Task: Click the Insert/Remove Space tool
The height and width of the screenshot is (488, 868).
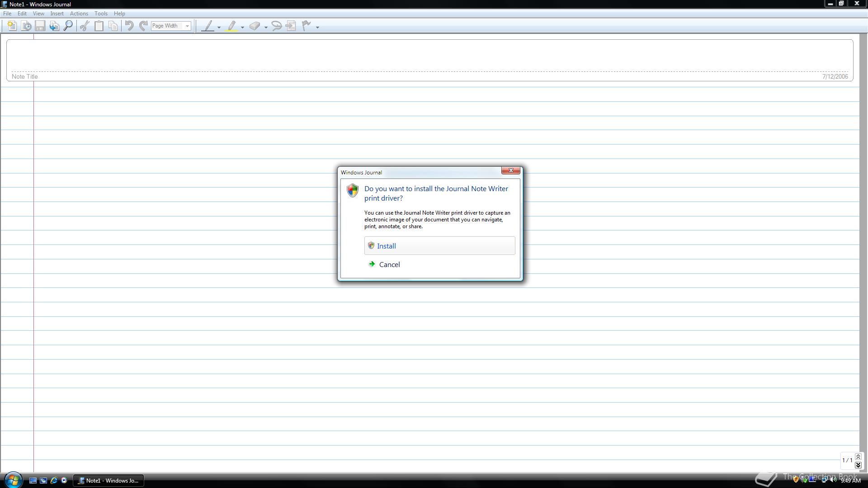Action: click(x=291, y=26)
